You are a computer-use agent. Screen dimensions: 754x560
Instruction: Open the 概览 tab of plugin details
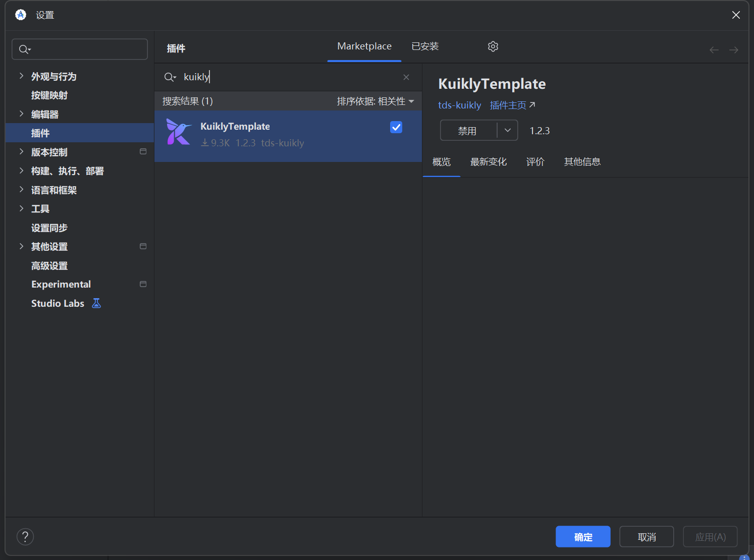coord(442,162)
